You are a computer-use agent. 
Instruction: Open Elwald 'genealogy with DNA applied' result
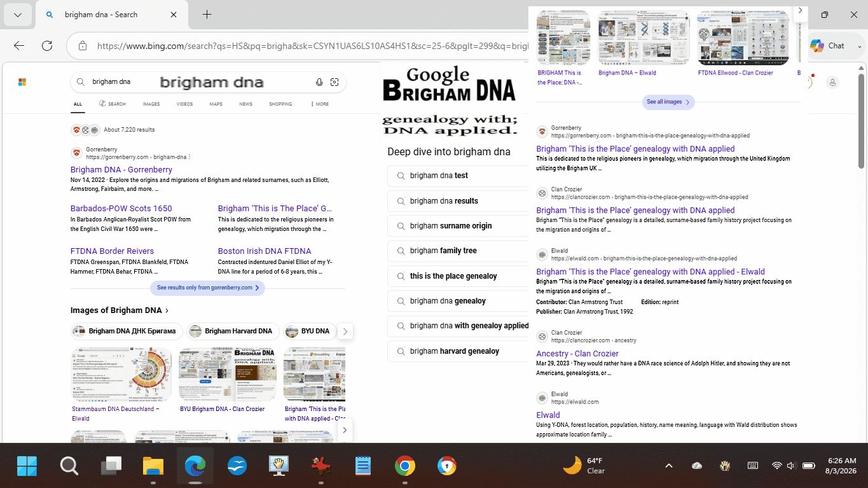pyautogui.click(x=651, y=272)
